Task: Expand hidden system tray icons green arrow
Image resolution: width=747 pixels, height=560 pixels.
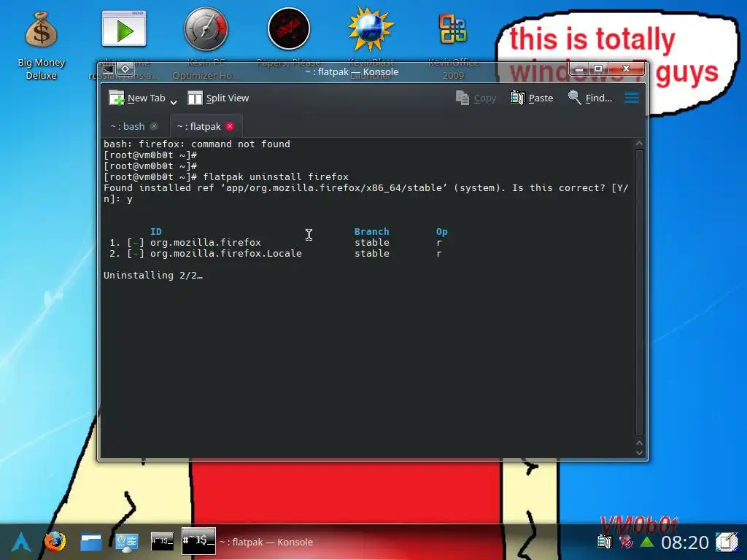Action: (x=646, y=542)
